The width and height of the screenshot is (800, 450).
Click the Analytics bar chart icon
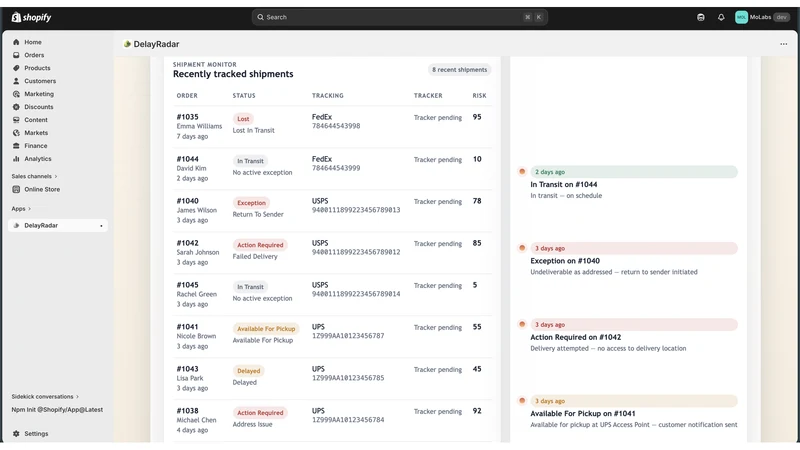16,159
